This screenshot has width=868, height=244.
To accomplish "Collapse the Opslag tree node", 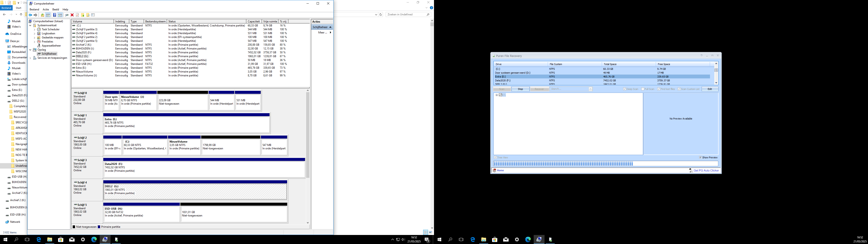I will (x=30, y=49).
